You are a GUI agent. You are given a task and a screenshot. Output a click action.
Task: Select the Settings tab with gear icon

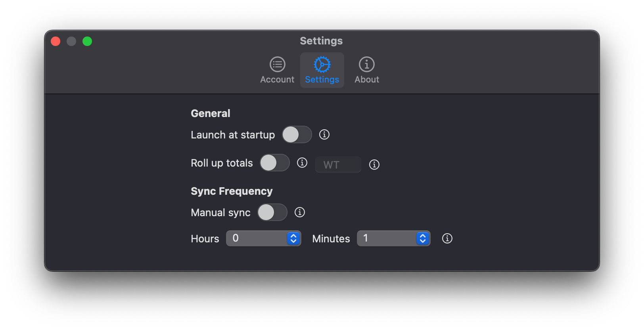(322, 70)
